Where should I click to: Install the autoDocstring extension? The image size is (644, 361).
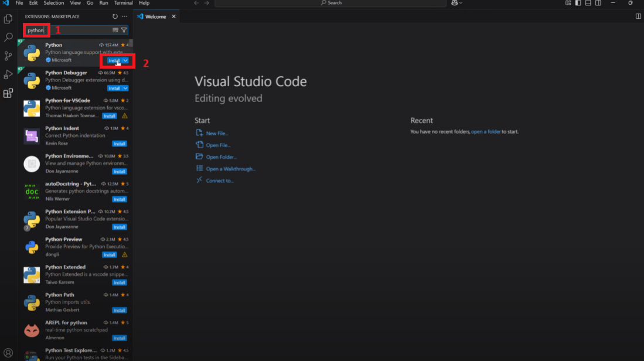coord(120,199)
